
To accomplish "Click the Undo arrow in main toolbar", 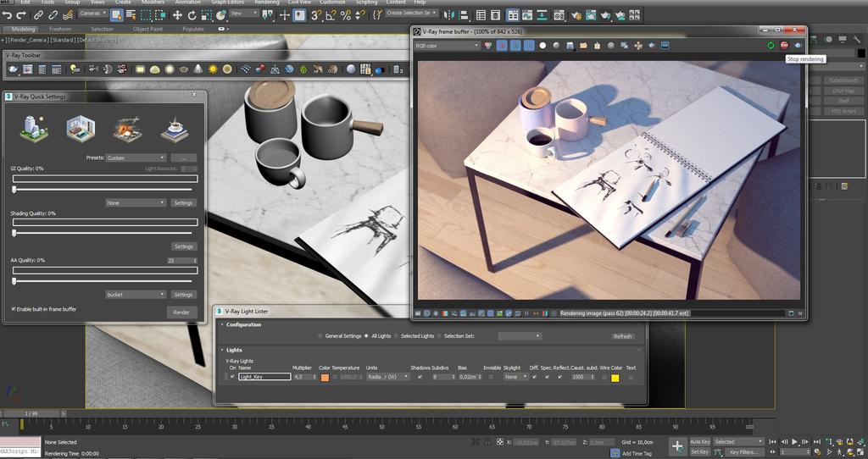I will (x=8, y=15).
